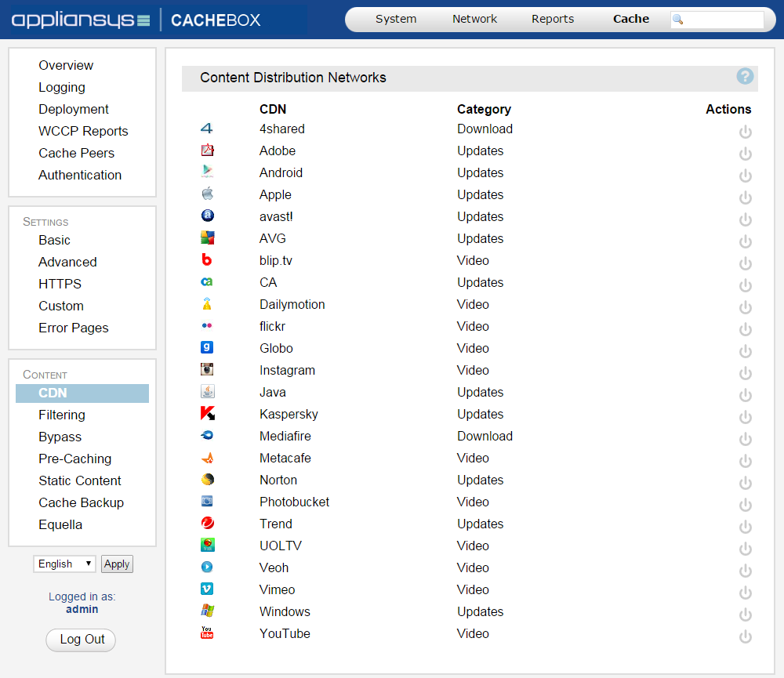Image resolution: width=784 pixels, height=678 pixels.
Task: Click the YouTube logo icon
Action: [207, 633]
